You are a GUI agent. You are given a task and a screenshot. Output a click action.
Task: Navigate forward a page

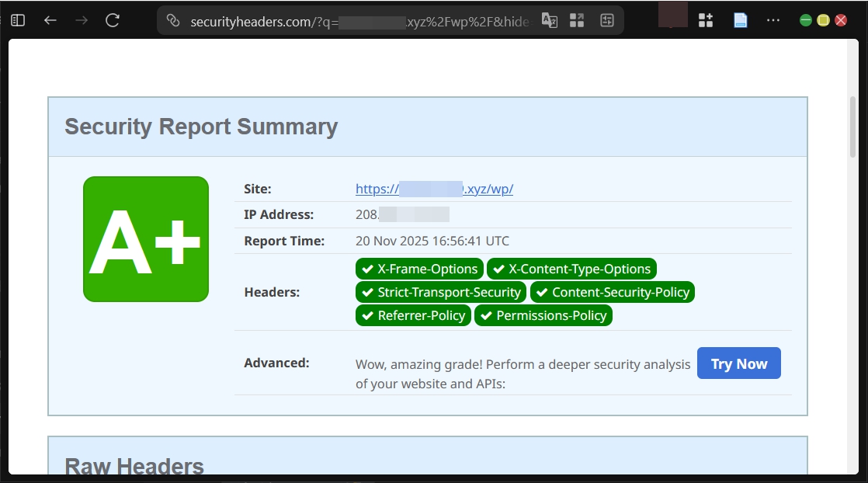pyautogui.click(x=81, y=20)
